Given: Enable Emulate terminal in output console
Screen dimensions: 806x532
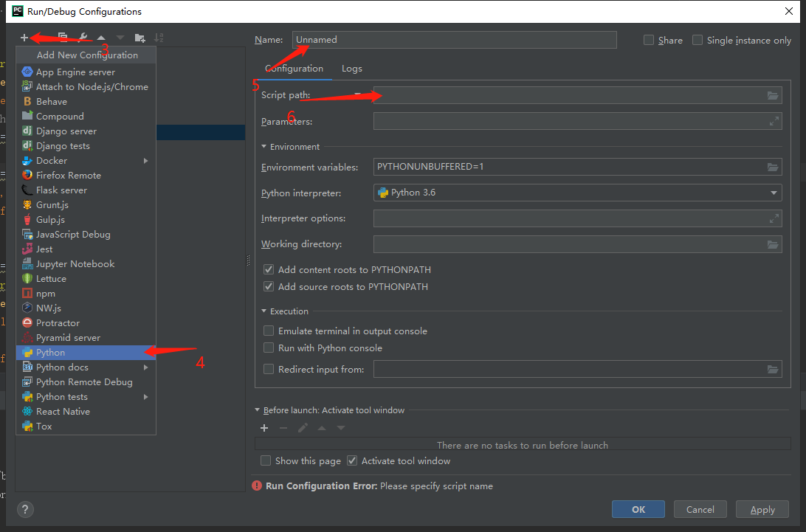Looking at the screenshot, I should 269,331.
